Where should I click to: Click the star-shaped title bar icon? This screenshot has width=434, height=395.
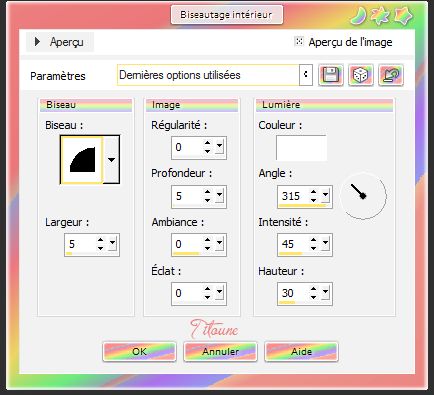click(403, 16)
